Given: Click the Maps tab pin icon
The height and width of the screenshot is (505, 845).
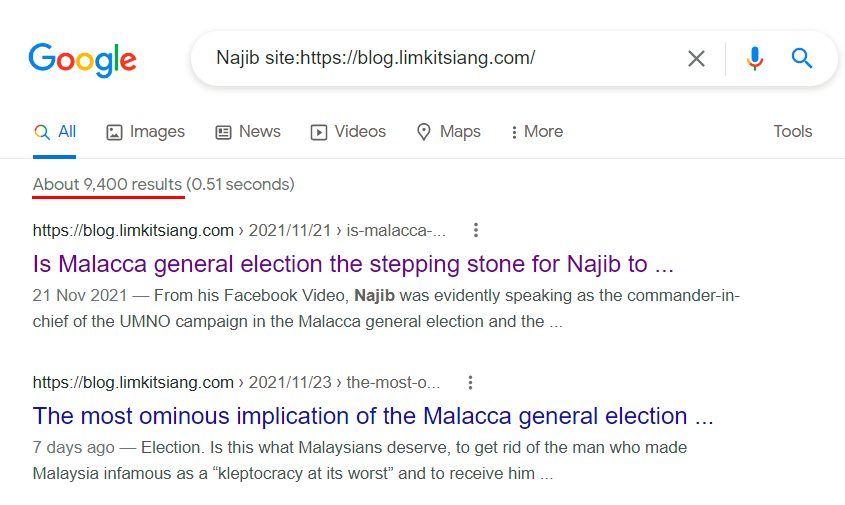Looking at the screenshot, I should tap(424, 132).
